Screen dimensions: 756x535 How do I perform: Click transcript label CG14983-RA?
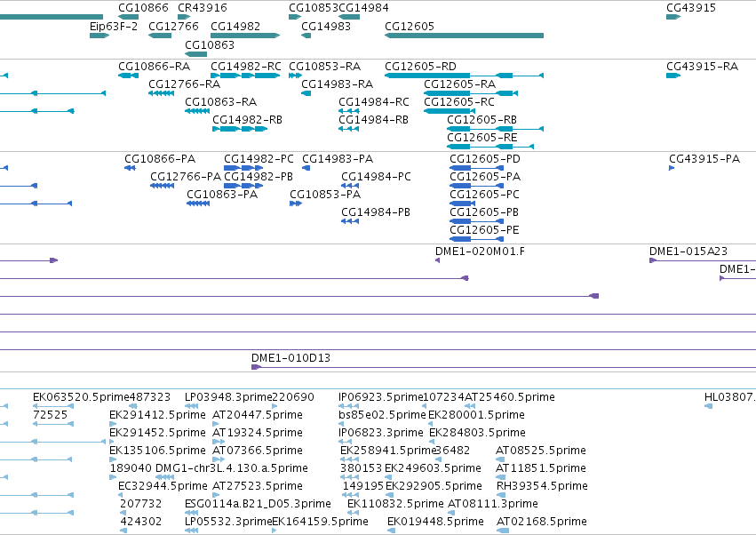tap(337, 84)
